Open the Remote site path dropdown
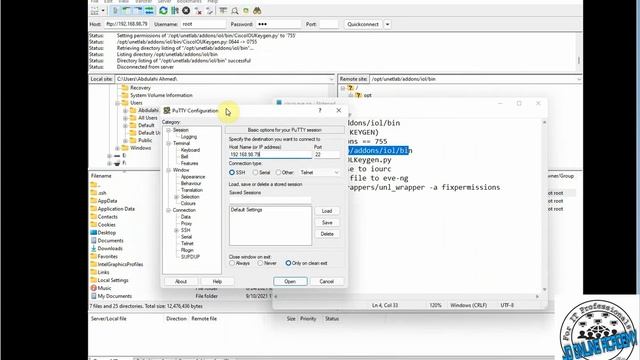The height and width of the screenshot is (360, 640). (579, 79)
